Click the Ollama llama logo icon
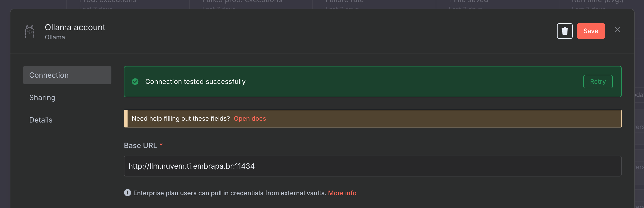 click(30, 31)
